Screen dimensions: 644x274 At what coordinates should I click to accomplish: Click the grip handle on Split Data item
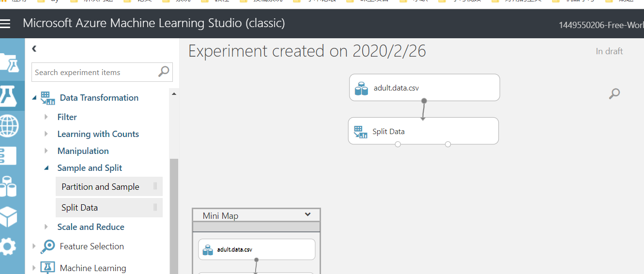[155, 208]
